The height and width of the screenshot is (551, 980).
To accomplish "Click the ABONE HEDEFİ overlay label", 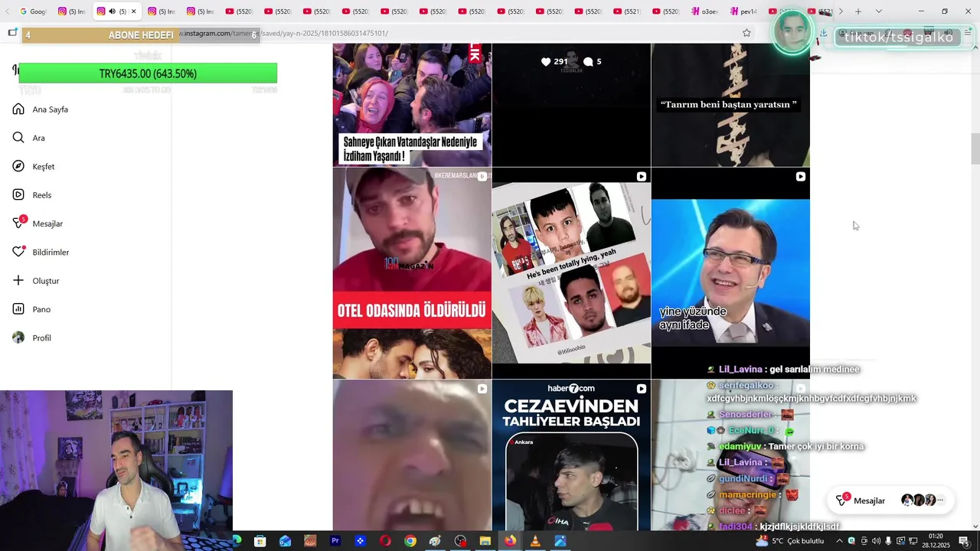I will pos(141,35).
